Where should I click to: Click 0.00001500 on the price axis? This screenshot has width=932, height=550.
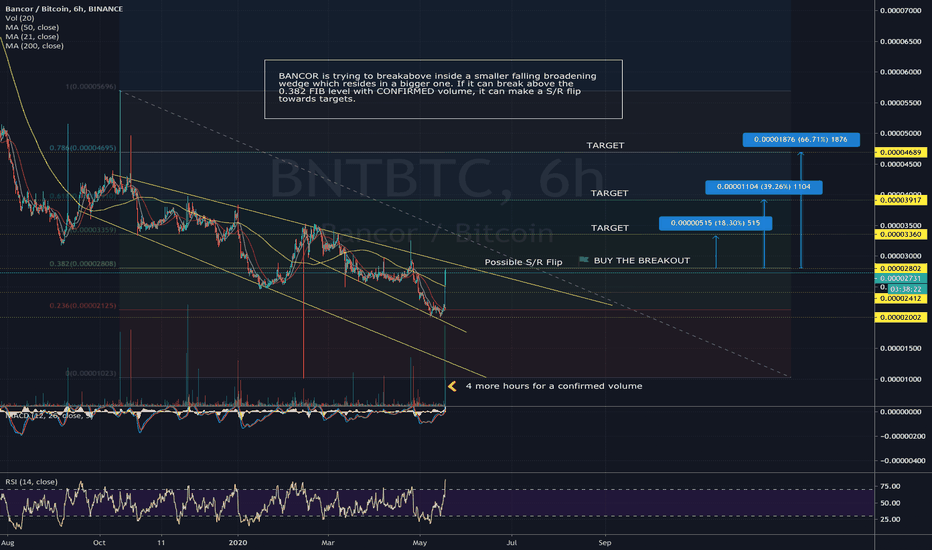pos(900,348)
